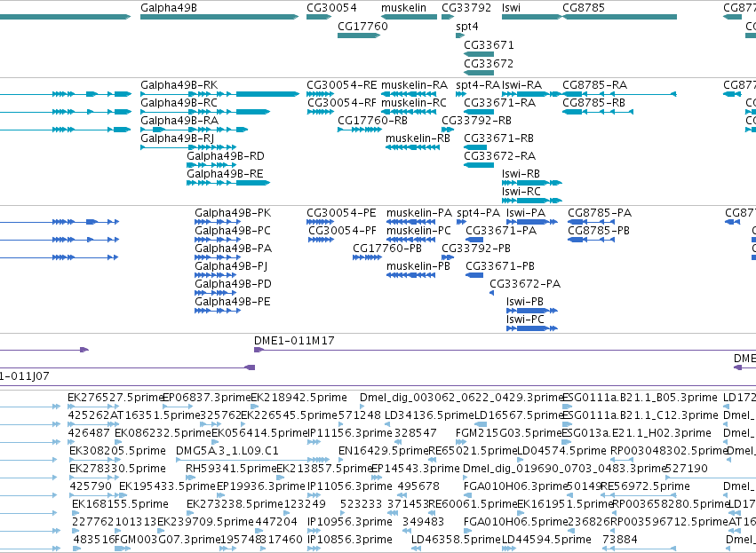Open the muskelin-RC transcript label
The image size is (756, 553).
(x=414, y=103)
